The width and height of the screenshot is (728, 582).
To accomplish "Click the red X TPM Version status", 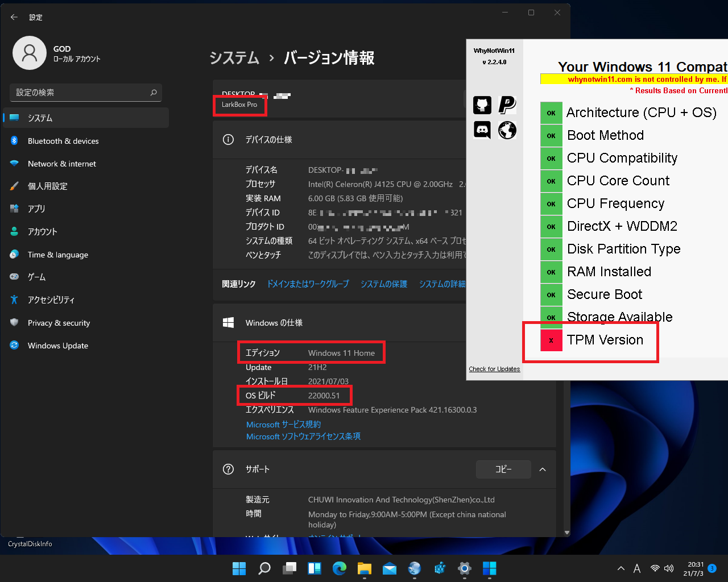I will coord(551,340).
